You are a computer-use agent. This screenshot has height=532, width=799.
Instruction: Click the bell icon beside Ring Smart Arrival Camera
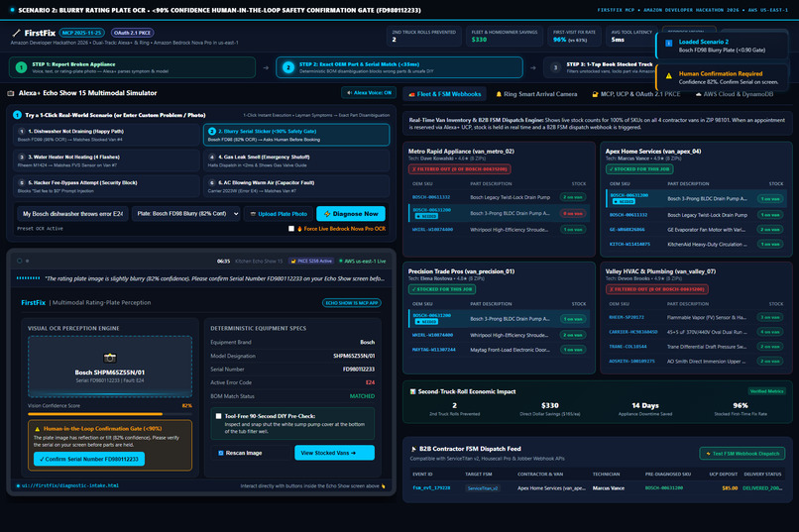[x=499, y=94]
